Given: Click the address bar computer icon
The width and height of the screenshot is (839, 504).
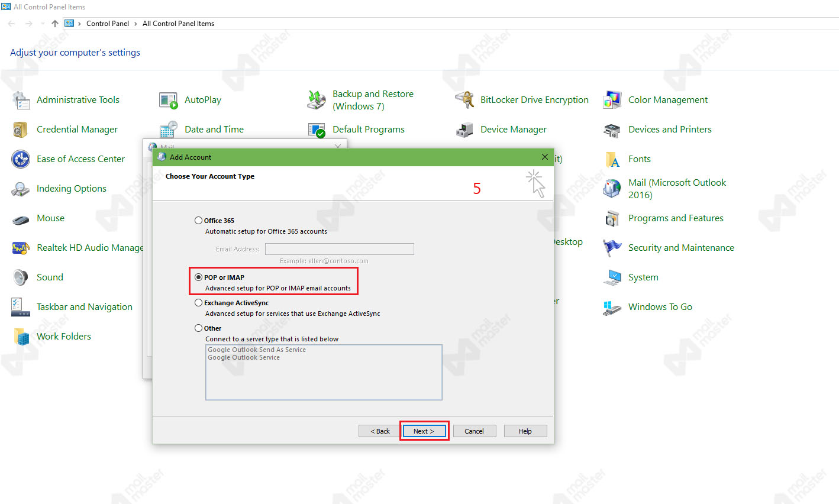Looking at the screenshot, I should (69, 24).
